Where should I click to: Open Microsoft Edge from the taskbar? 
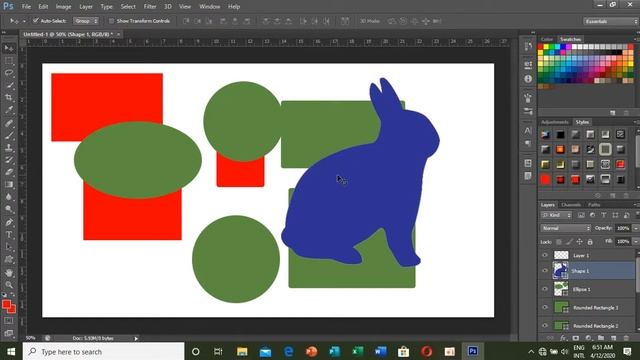[289, 351]
